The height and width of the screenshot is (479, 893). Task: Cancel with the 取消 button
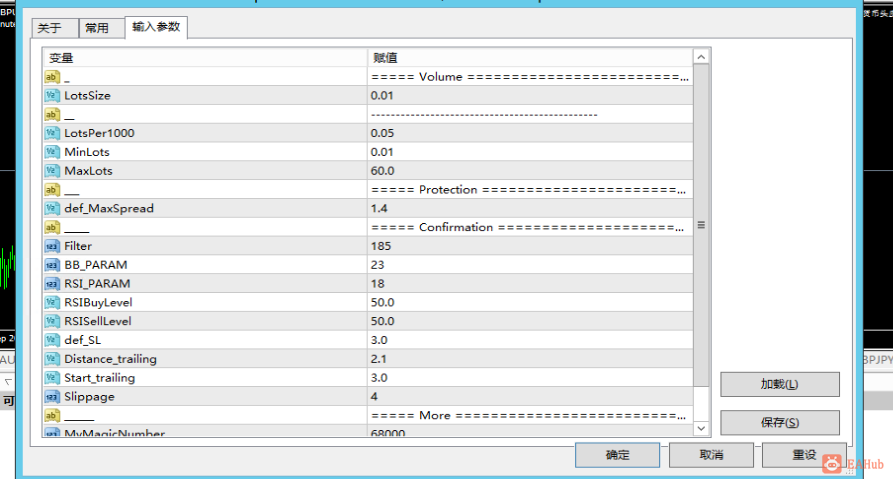pyautogui.click(x=711, y=455)
